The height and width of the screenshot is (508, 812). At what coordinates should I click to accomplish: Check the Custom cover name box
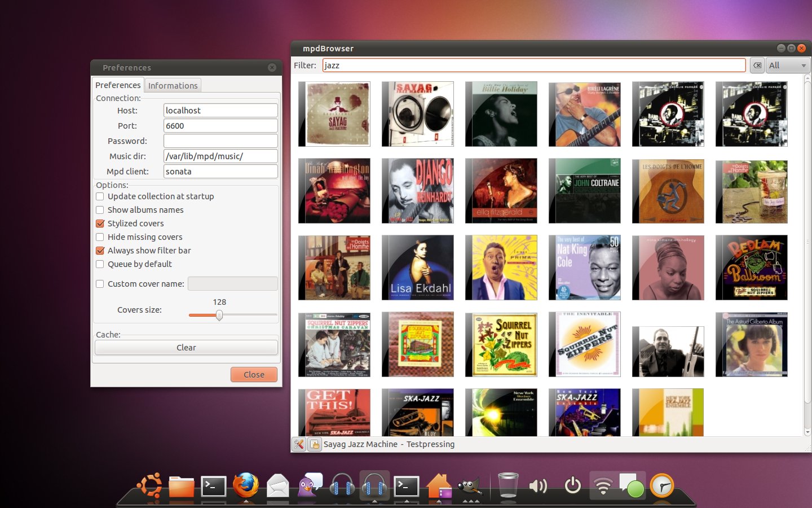tap(100, 284)
